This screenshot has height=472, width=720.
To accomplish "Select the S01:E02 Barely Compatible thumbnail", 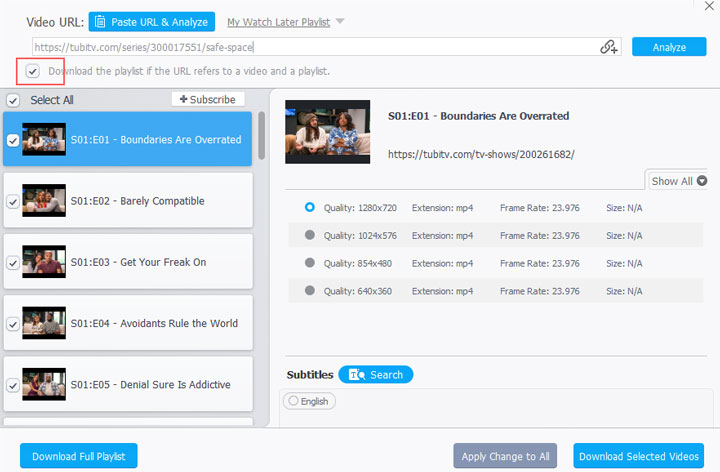I will [x=44, y=201].
